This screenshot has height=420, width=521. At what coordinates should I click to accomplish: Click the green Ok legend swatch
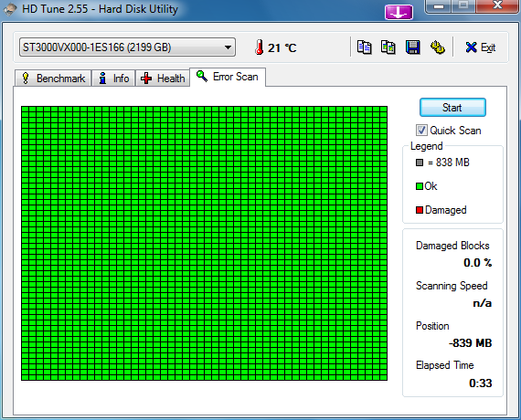tap(420, 186)
